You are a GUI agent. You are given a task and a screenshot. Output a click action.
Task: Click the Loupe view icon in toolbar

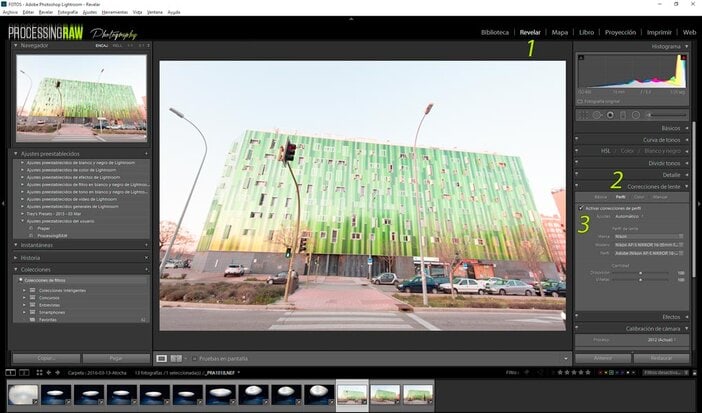162,357
